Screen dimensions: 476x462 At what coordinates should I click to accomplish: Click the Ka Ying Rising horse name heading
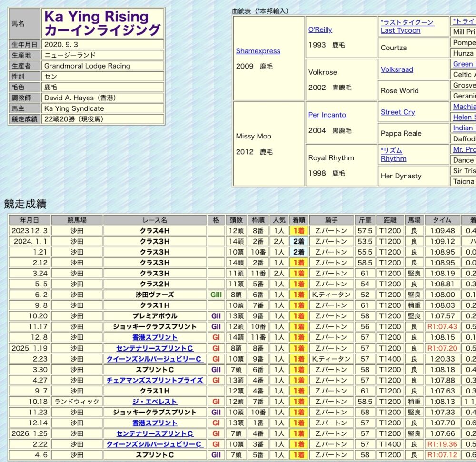[102, 23]
